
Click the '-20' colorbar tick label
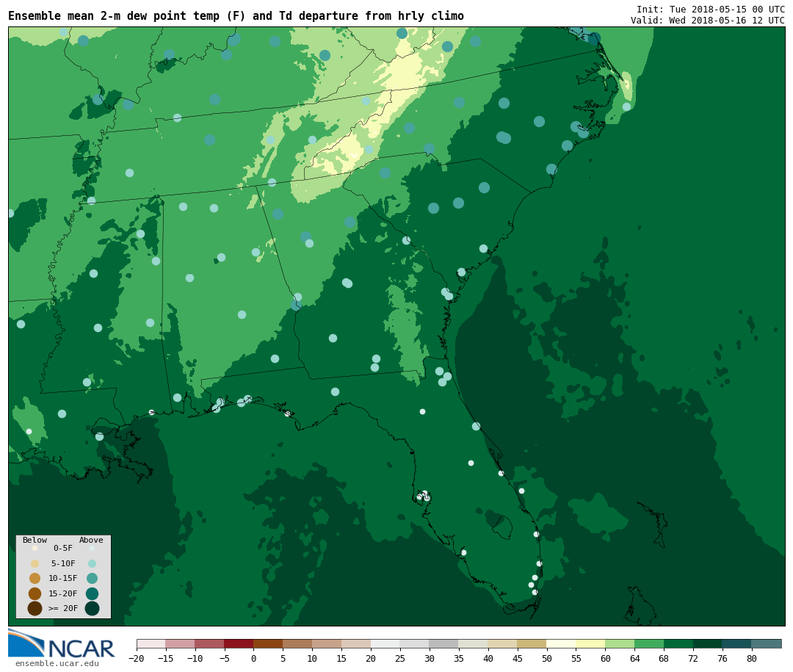[137, 659]
